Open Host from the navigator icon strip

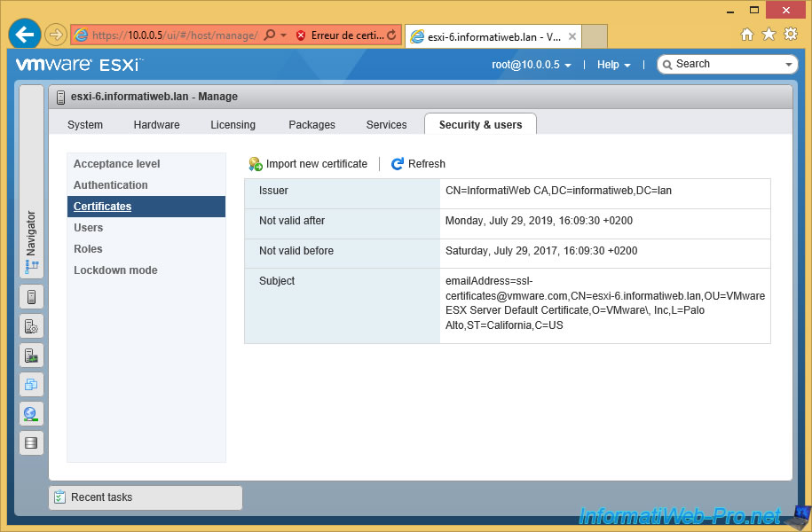pyautogui.click(x=31, y=297)
